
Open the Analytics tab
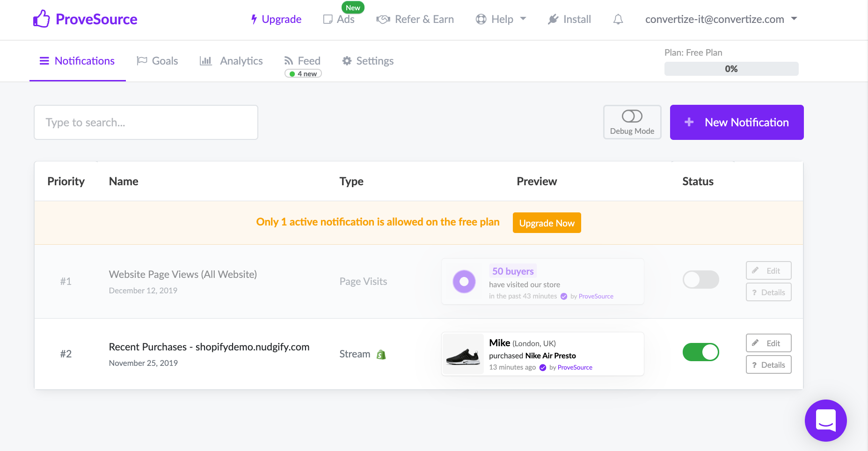pos(231,61)
